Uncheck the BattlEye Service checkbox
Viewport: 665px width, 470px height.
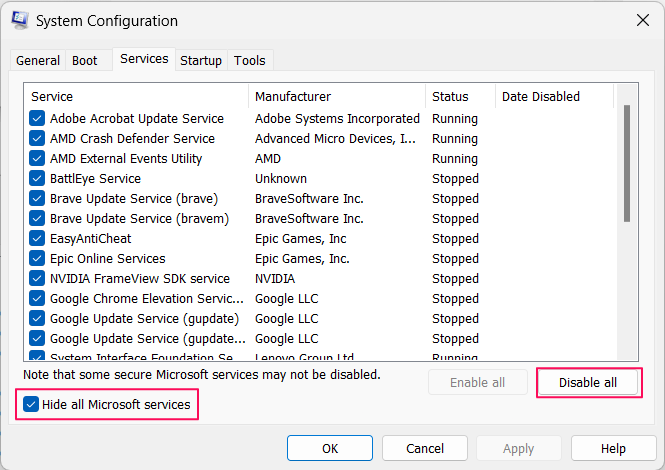coord(37,179)
